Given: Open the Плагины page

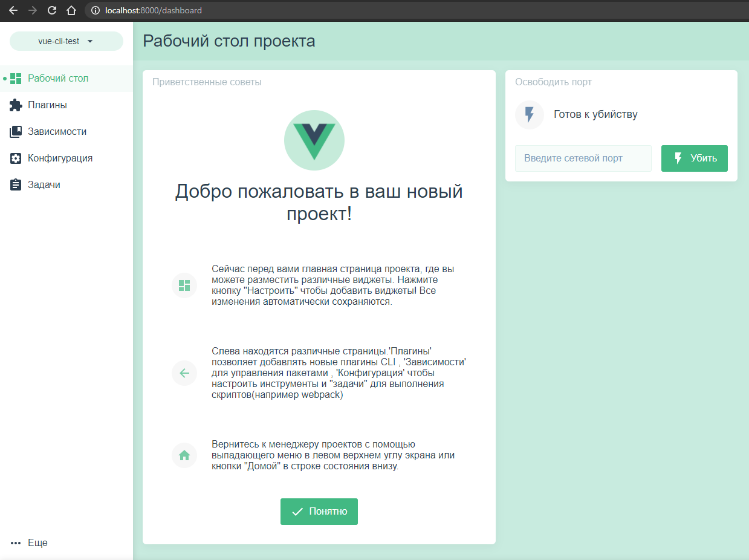Looking at the screenshot, I should tap(47, 105).
